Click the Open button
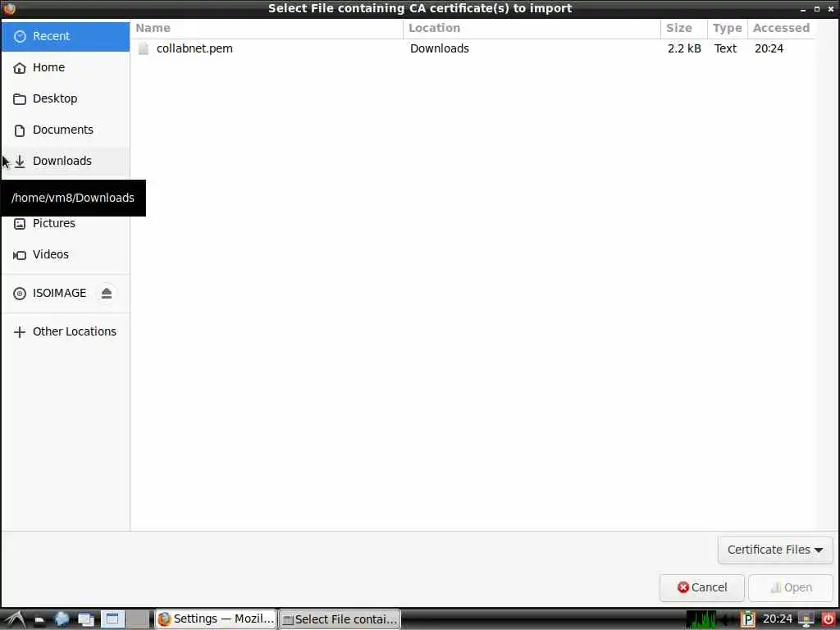Screen dimensions: 840x630 (791, 587)
